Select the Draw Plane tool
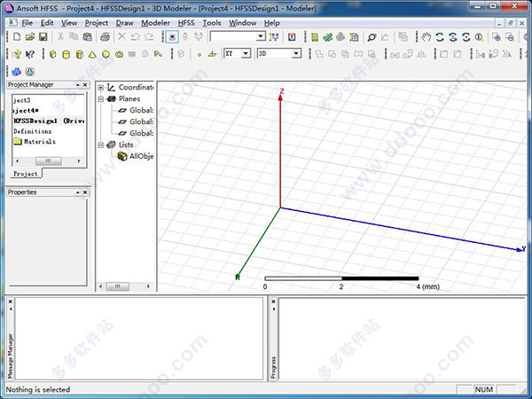 pos(213,54)
